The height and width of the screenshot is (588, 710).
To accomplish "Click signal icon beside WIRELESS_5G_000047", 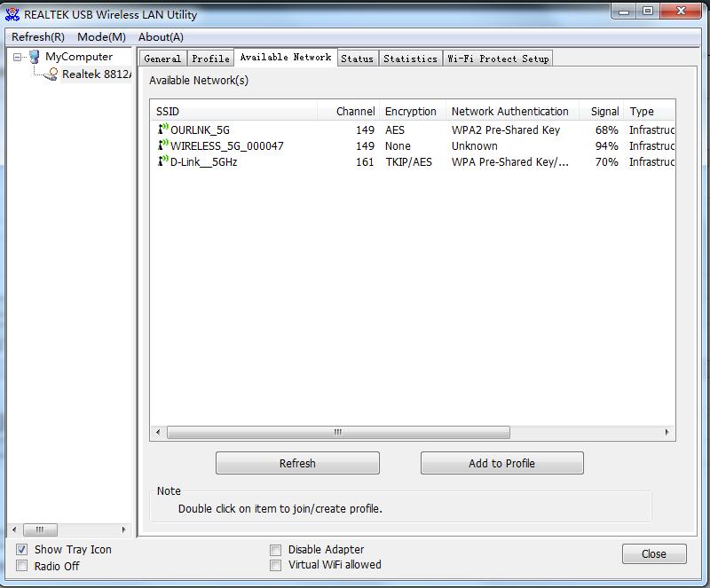I will pos(163,145).
